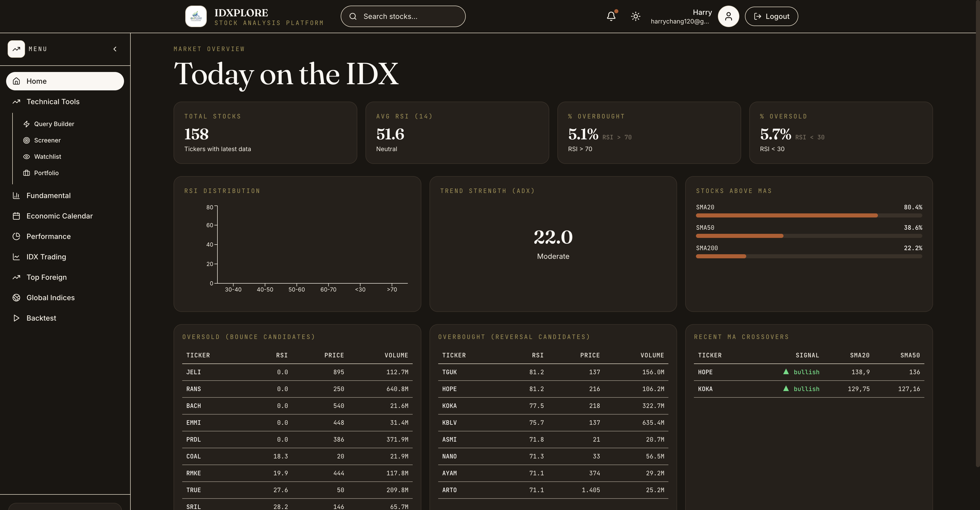Click the SMA20 progress bar

[809, 216]
